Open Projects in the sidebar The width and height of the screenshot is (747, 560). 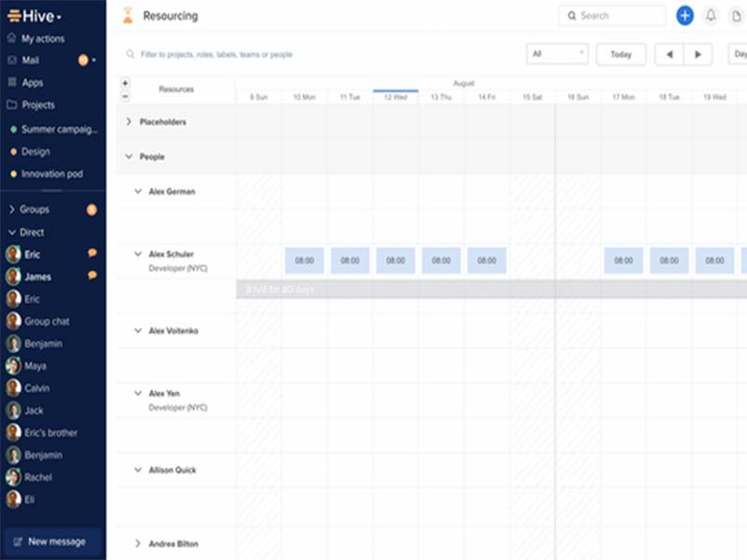[x=37, y=104]
